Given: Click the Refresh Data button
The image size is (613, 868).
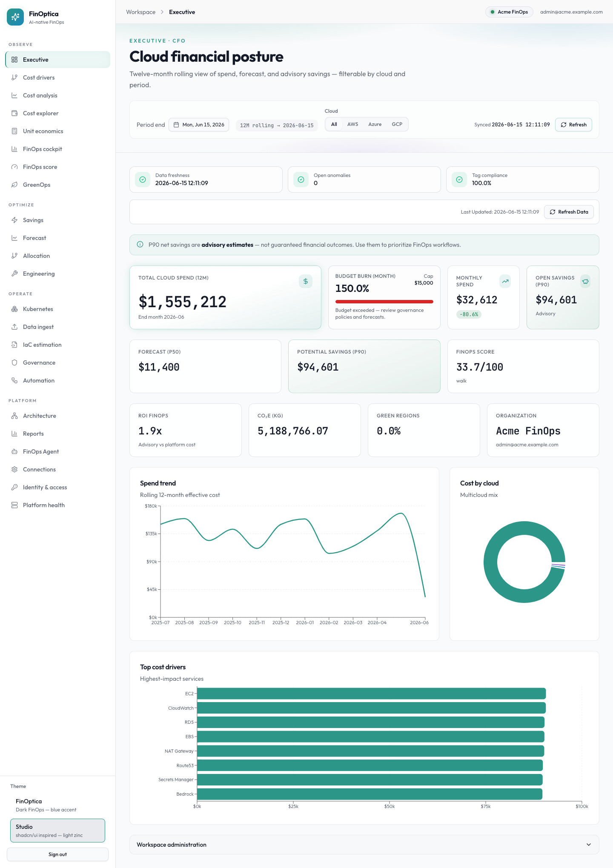Looking at the screenshot, I should (x=569, y=212).
